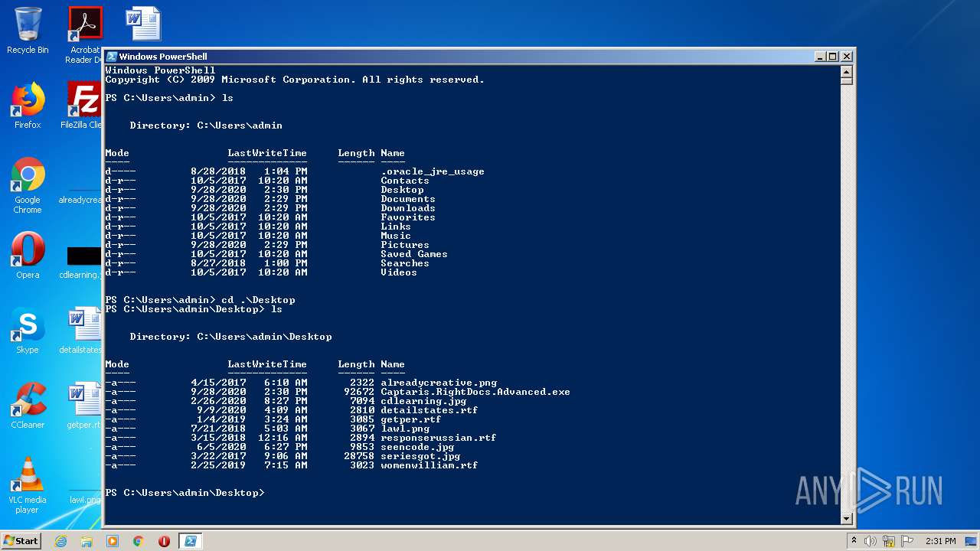Viewport: 980px width, 551px height.
Task: Open the Skype desktop shortcut
Action: (x=28, y=331)
